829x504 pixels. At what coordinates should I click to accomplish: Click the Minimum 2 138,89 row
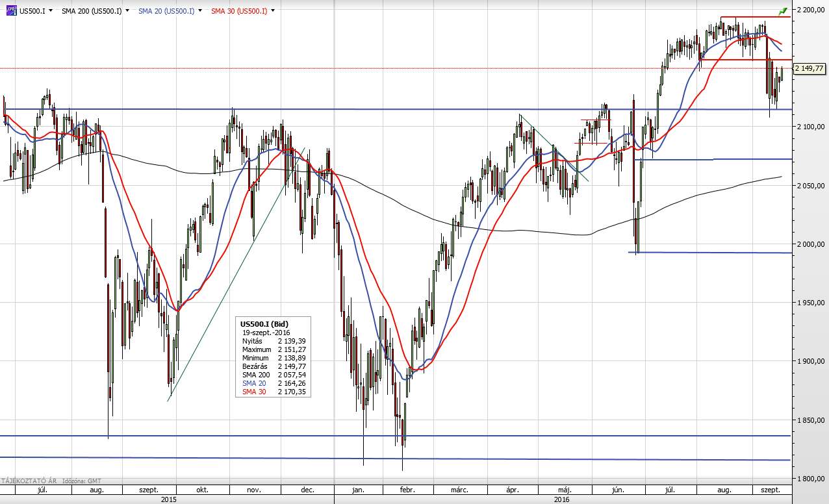pos(273,358)
